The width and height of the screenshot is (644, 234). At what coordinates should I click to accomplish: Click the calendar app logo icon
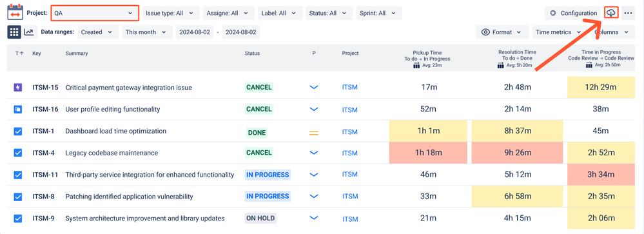coord(15,12)
